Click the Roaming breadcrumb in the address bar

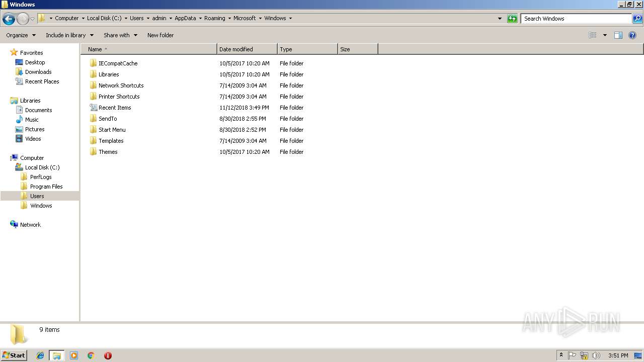click(x=215, y=18)
